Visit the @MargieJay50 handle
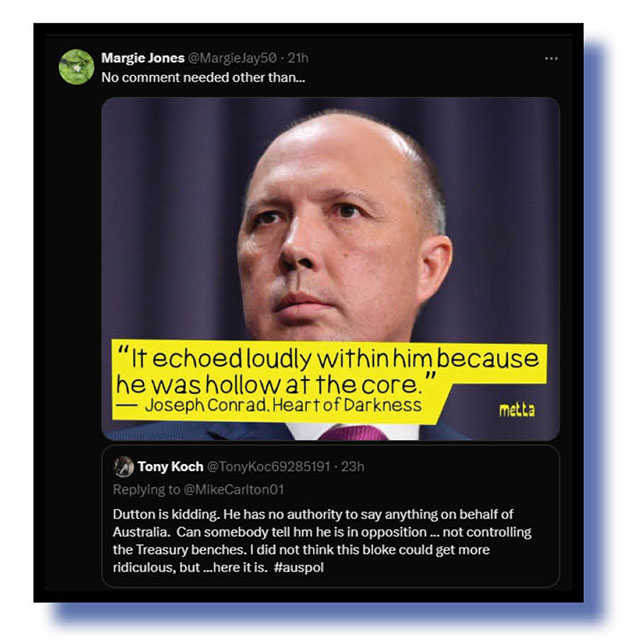The width and height of the screenshot is (624, 641). 232,58
